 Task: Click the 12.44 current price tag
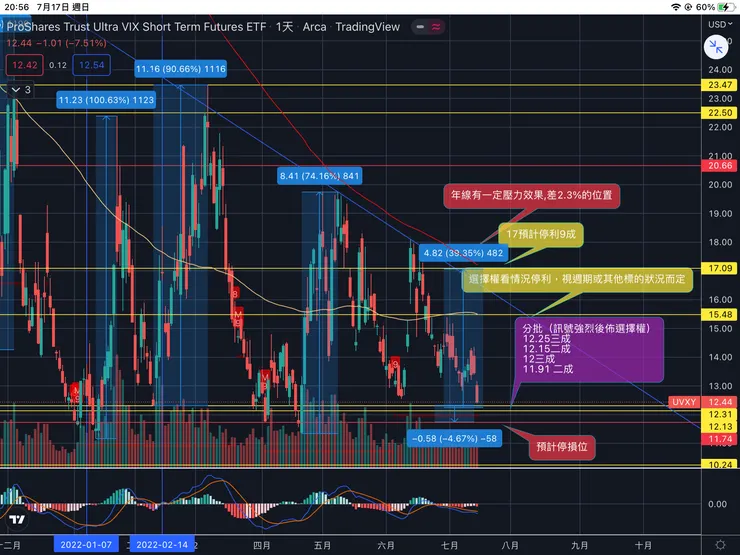720,402
